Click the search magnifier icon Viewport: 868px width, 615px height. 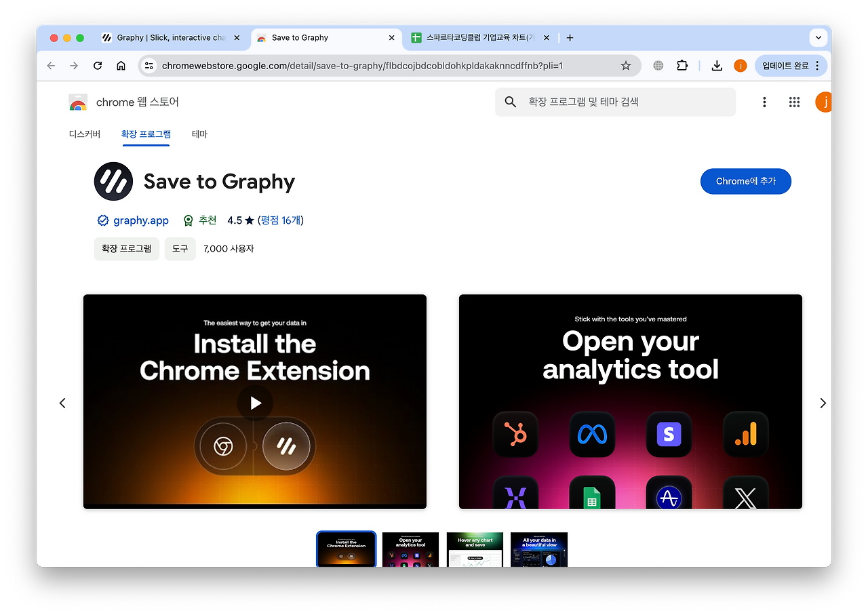[x=511, y=102]
